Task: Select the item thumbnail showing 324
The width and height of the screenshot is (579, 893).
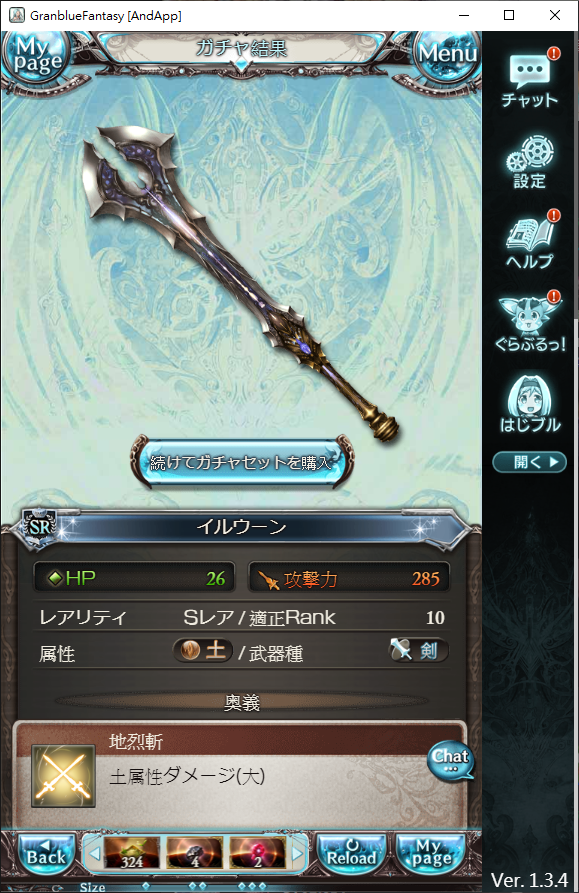Action: coord(132,853)
